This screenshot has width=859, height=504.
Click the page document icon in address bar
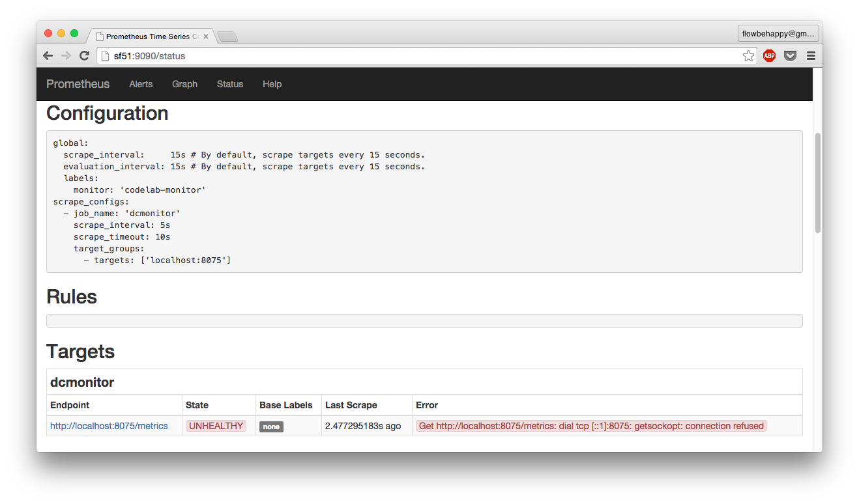coord(106,56)
